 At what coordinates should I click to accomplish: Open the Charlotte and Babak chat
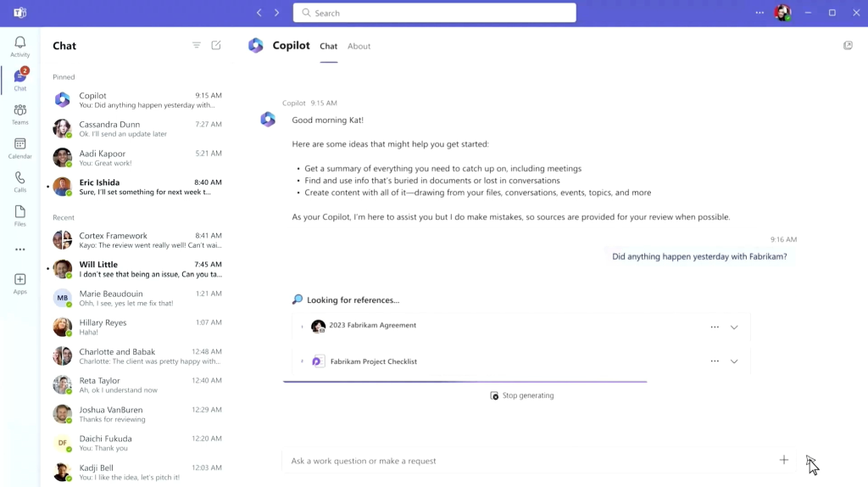(136, 356)
